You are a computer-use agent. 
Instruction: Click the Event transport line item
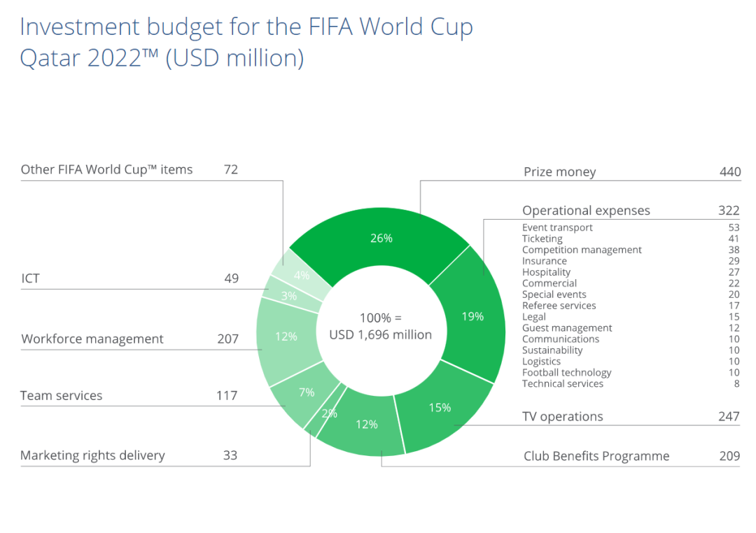coord(557,228)
